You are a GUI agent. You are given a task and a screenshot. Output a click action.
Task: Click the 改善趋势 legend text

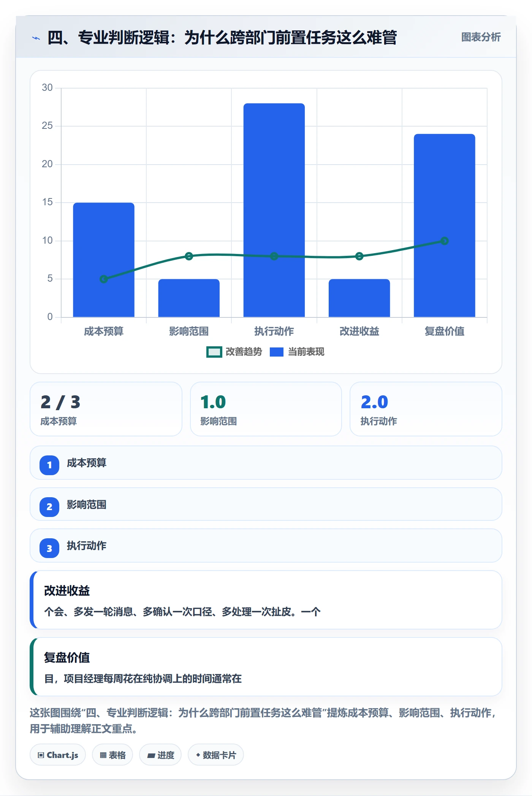tap(244, 352)
